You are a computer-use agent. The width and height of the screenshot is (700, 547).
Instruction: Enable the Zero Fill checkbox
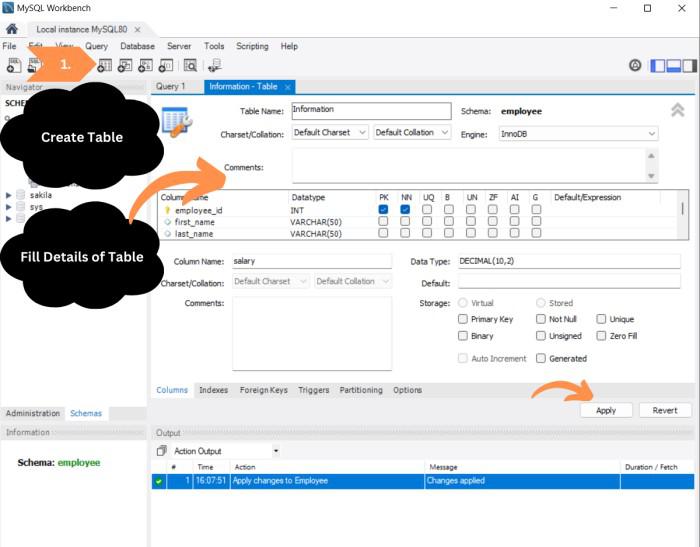[601, 335]
